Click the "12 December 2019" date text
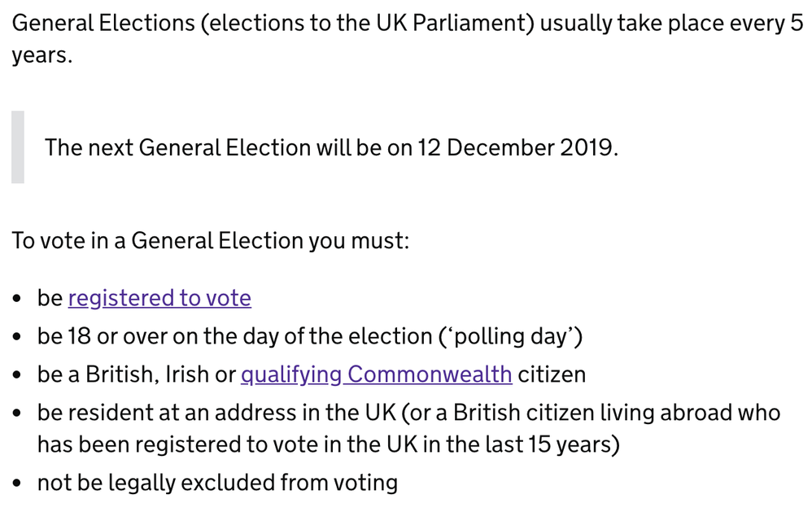 [517, 148]
